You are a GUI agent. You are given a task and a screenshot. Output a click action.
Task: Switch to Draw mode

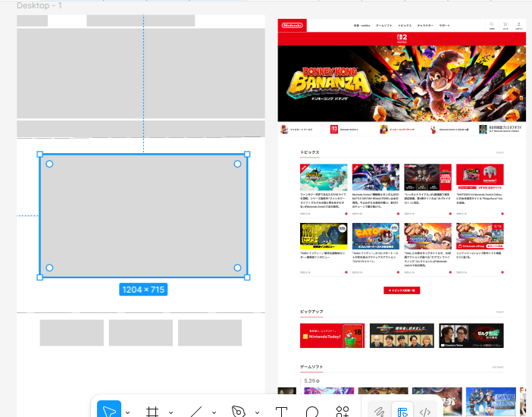tap(380, 412)
